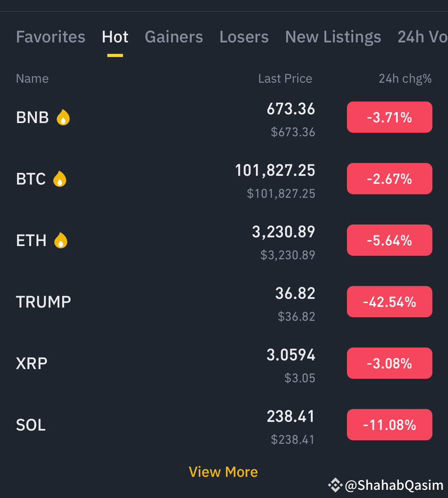The image size is (448, 498).
Task: Click the SOL -11.08% change badge
Action: [389, 424]
